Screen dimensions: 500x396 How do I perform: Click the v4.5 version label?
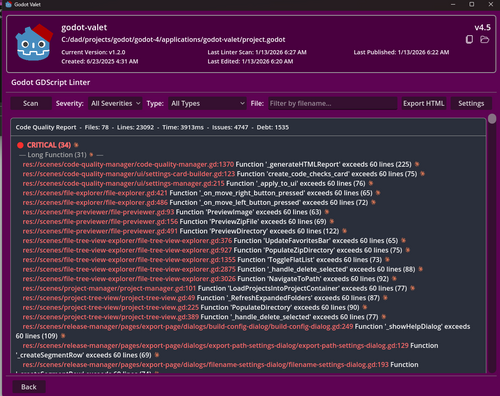pos(482,27)
